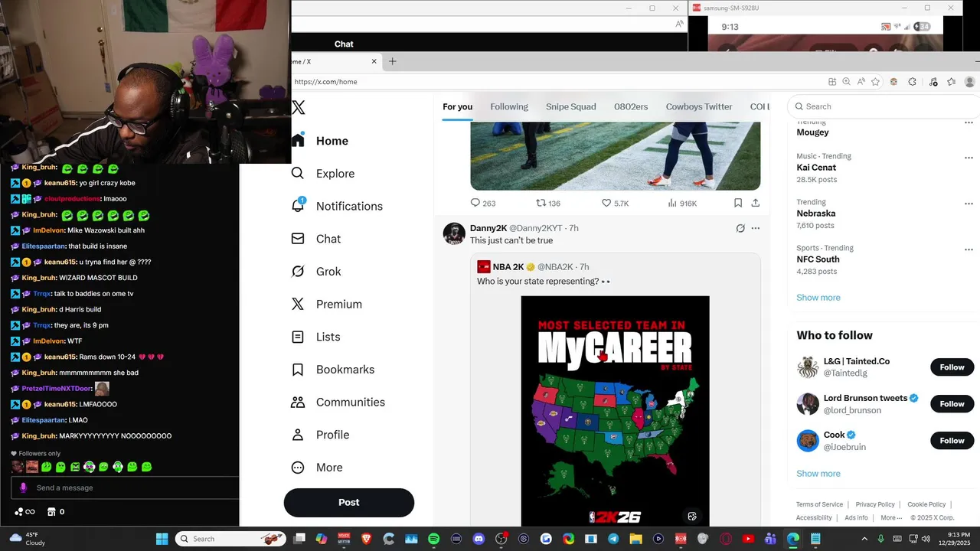Viewport: 980px width, 551px height.
Task: Expand the footer More menu
Action: pyautogui.click(x=891, y=518)
